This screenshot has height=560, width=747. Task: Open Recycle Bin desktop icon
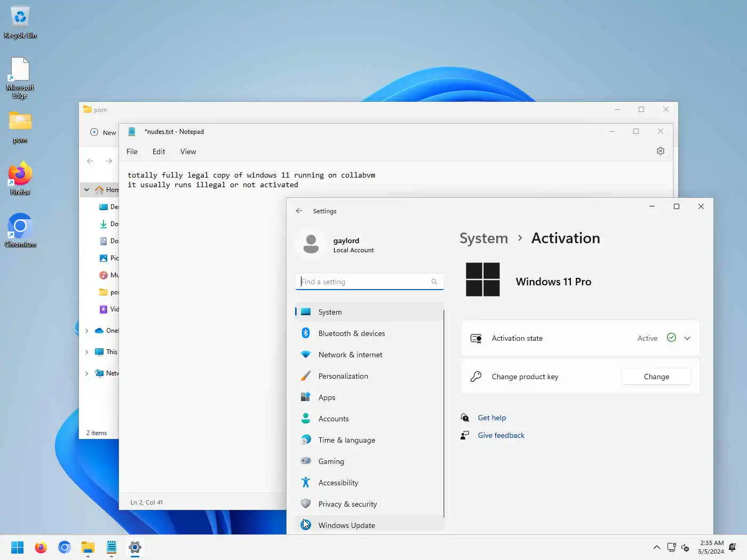[20, 22]
